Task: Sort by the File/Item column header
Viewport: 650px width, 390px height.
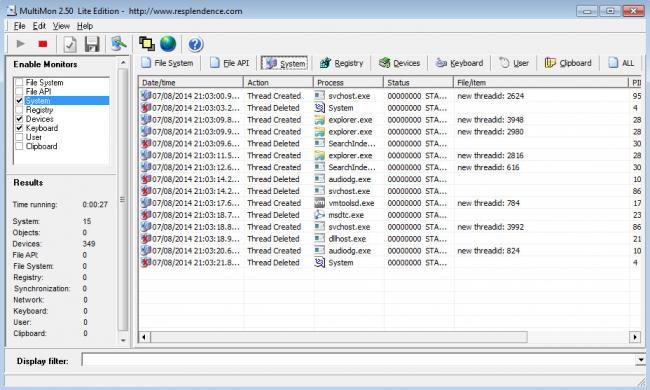Action: tap(541, 82)
